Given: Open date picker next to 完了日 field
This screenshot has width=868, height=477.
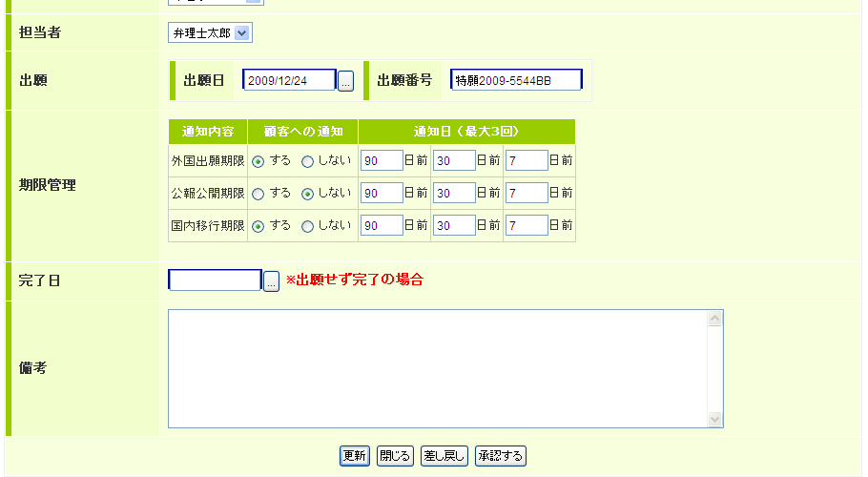Looking at the screenshot, I should [x=271, y=281].
